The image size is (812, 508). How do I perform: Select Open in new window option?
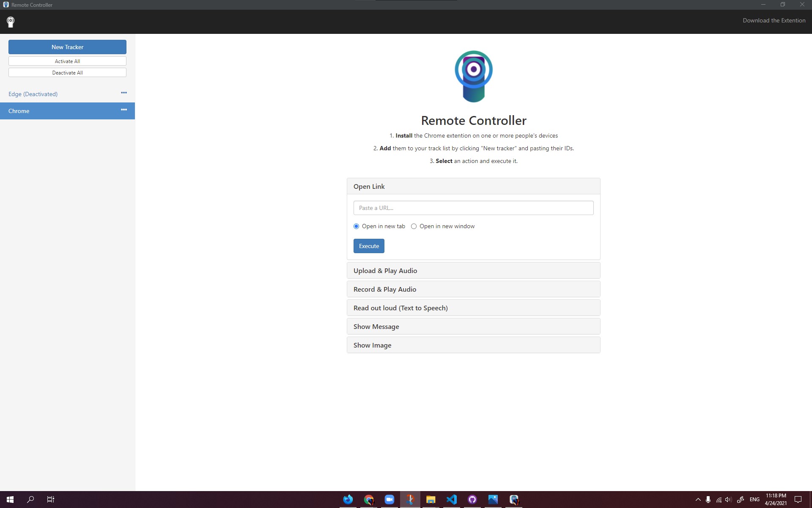pos(414,226)
